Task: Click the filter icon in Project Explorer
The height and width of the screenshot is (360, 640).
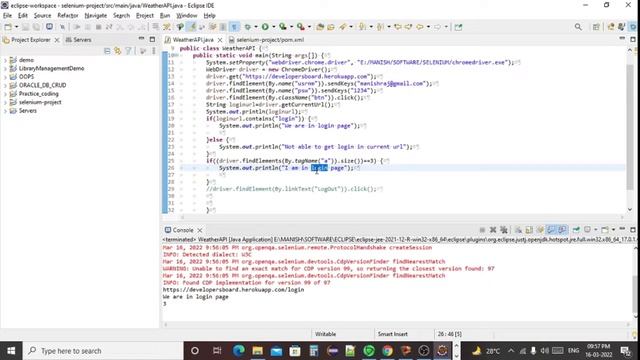Action: click(129, 51)
